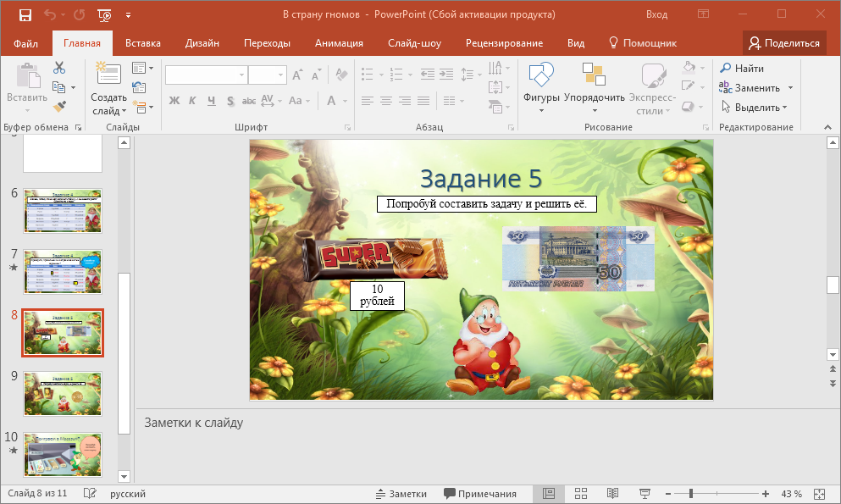Center the paragraph text

[x=385, y=100]
